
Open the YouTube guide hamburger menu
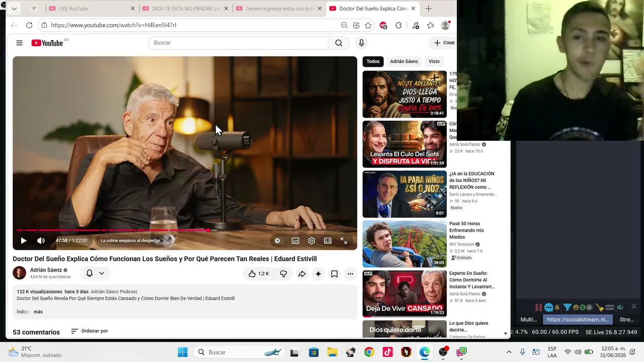pyautogui.click(x=19, y=43)
